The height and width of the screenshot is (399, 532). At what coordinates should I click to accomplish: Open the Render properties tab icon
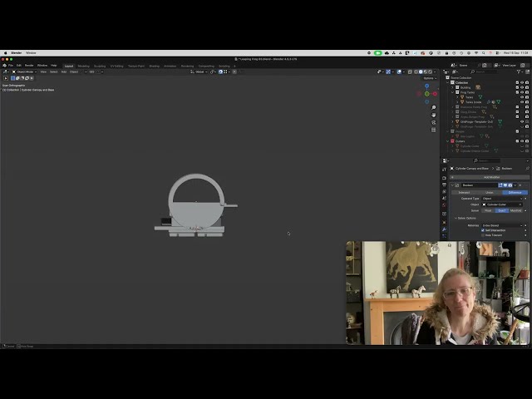coord(444,178)
